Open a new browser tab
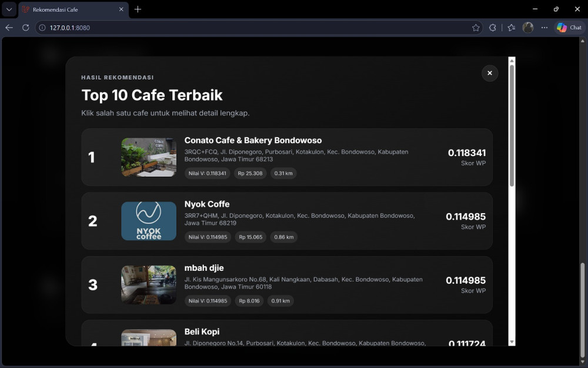This screenshot has width=588, height=368. [138, 9]
